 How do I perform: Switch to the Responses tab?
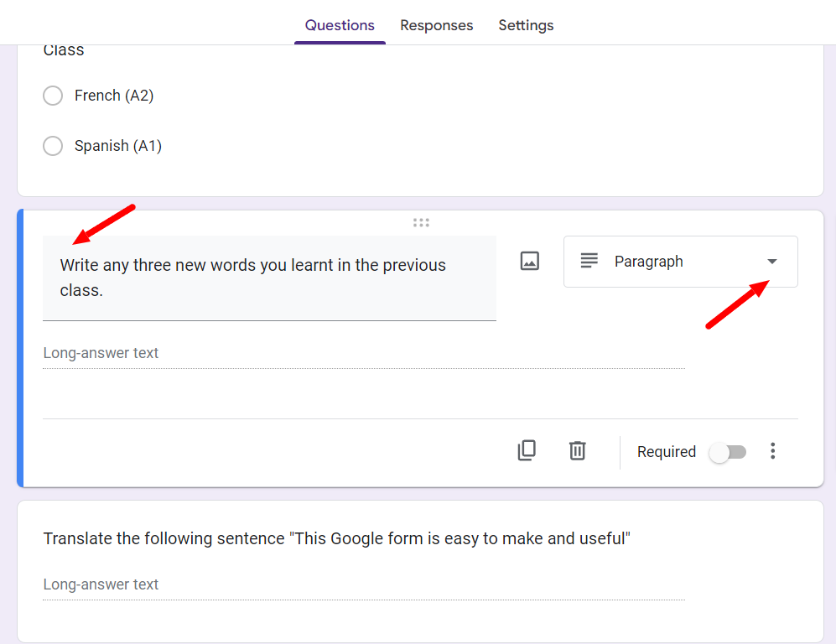[x=437, y=26]
